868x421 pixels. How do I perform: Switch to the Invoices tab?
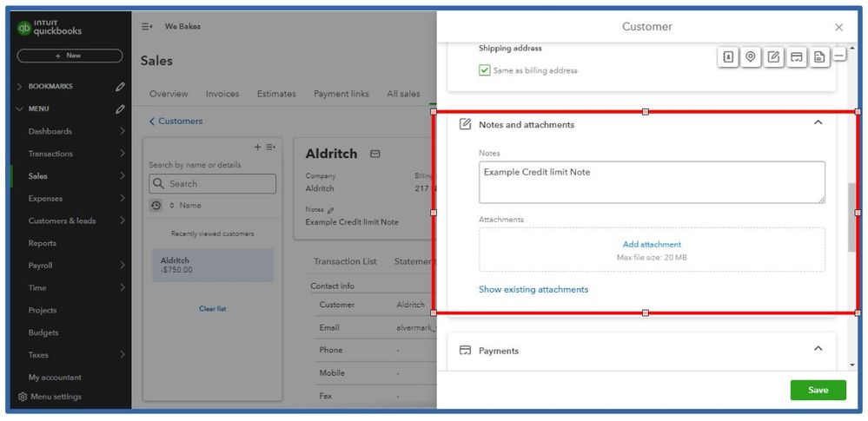point(222,94)
